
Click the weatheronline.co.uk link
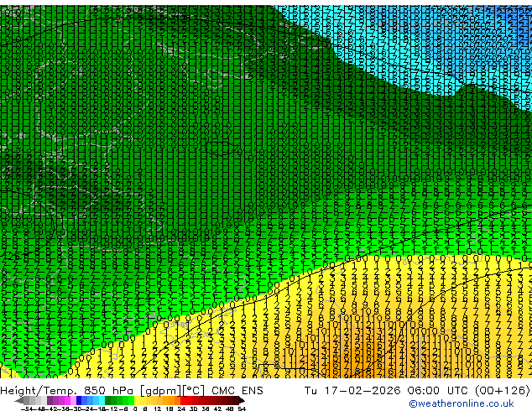461,403
